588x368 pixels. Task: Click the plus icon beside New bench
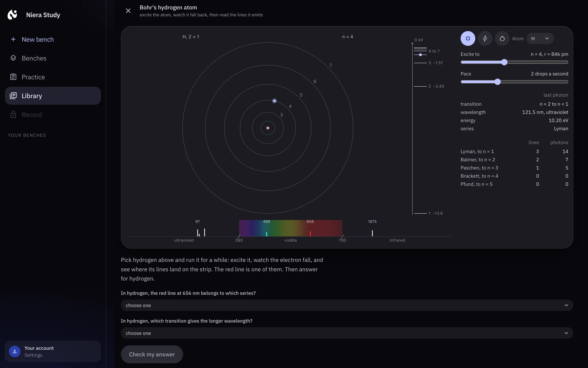click(13, 39)
